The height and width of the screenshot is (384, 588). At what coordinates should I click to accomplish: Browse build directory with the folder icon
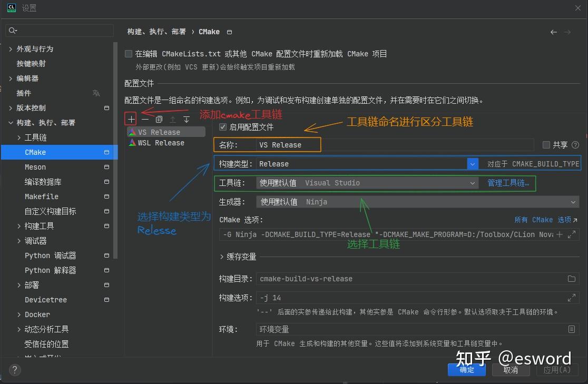573,279
